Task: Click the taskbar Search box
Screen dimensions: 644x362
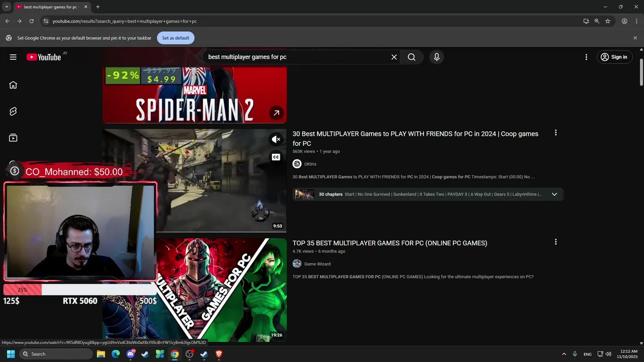Action: point(56,354)
